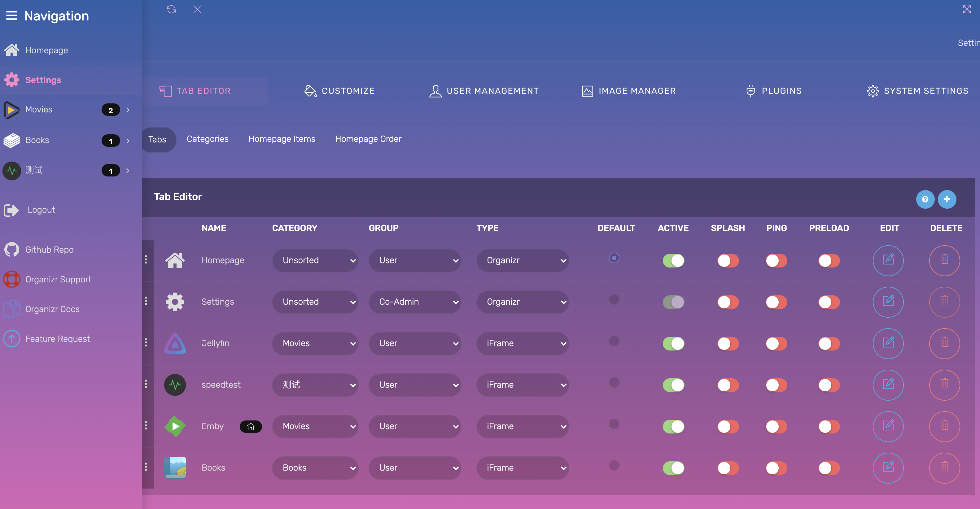Click the edit icon for Jellyfin row

tap(888, 343)
